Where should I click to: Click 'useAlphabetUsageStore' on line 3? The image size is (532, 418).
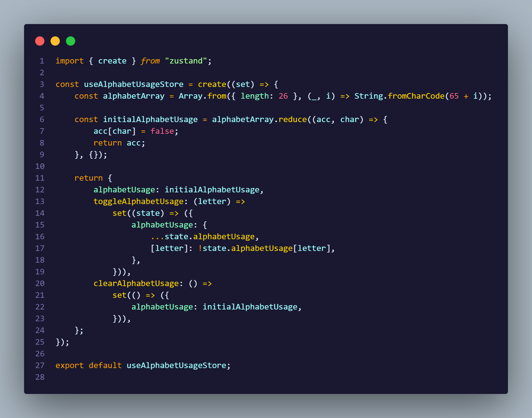point(134,84)
